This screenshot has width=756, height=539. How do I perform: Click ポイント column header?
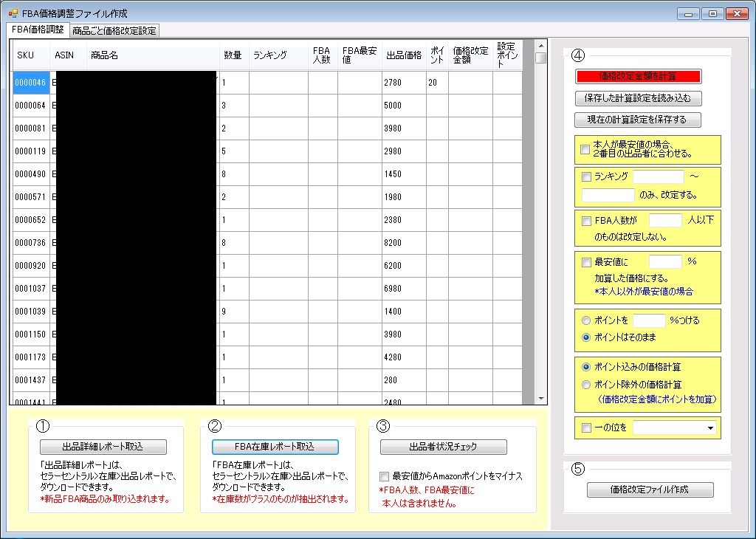pyautogui.click(x=437, y=55)
